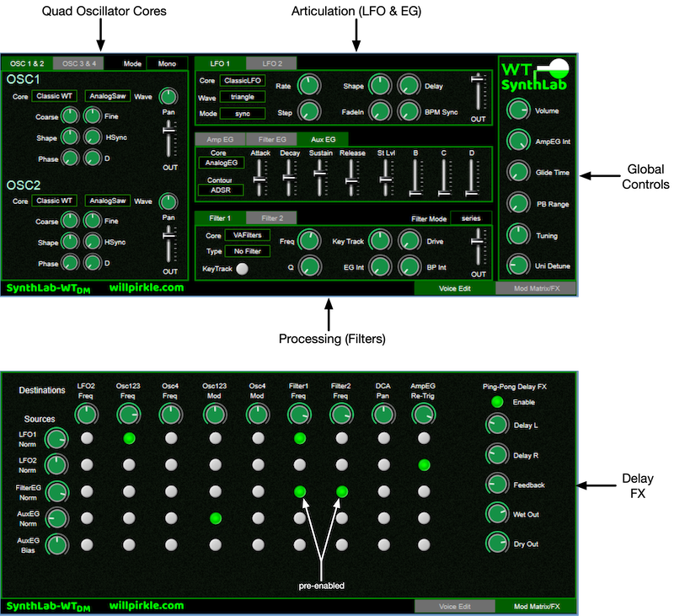Turn the LFO 1 Rate knob
This screenshot has width=674, height=616.
[309, 85]
